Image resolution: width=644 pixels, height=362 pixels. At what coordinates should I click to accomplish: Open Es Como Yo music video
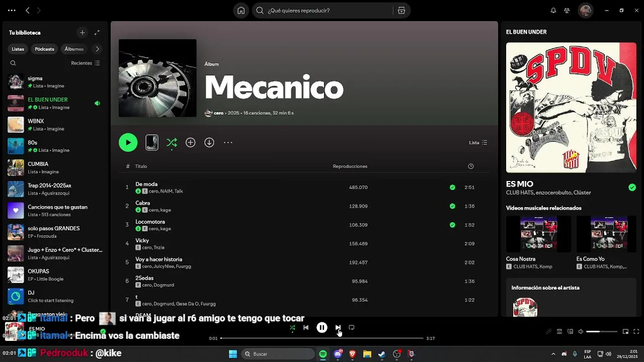(606, 243)
